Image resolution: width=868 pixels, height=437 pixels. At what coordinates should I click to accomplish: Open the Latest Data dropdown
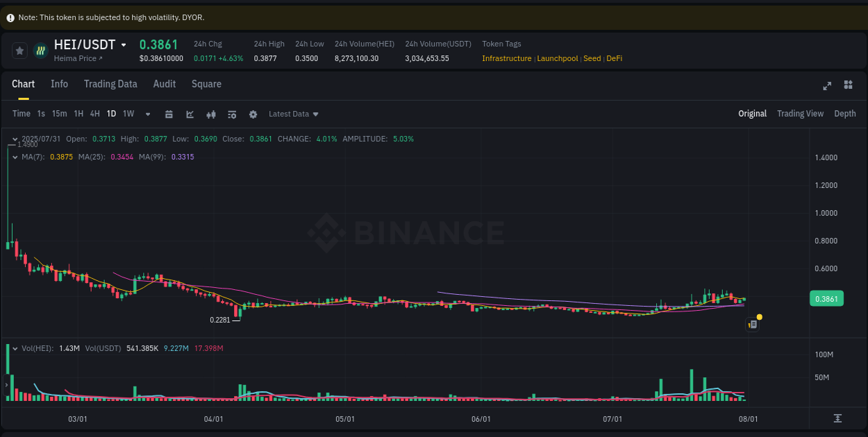[x=293, y=114]
